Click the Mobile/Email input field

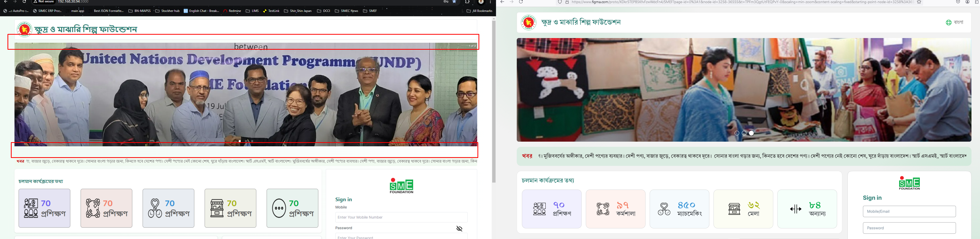pyautogui.click(x=909, y=212)
